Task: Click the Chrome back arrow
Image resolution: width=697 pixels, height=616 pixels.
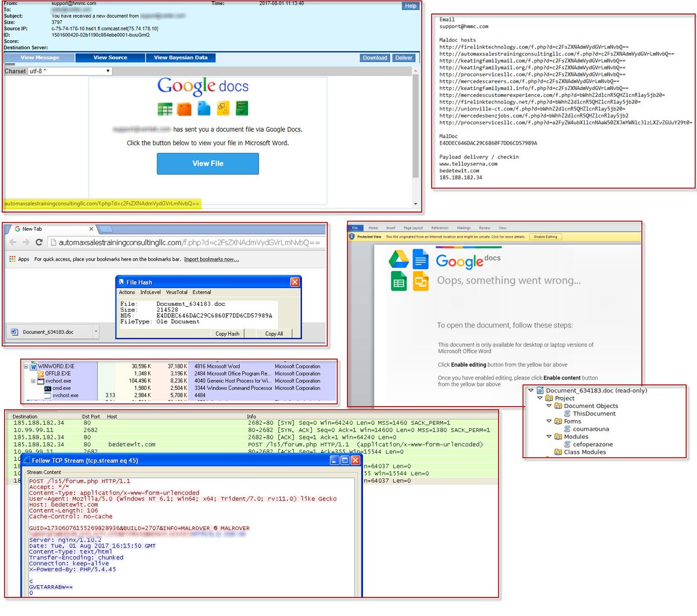Action: [13, 242]
